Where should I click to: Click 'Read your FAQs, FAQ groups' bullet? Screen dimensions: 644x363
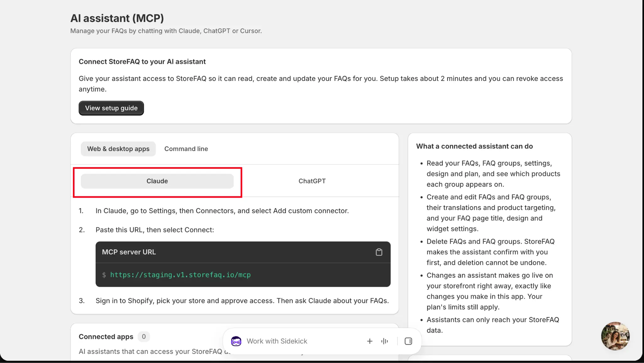493,174
